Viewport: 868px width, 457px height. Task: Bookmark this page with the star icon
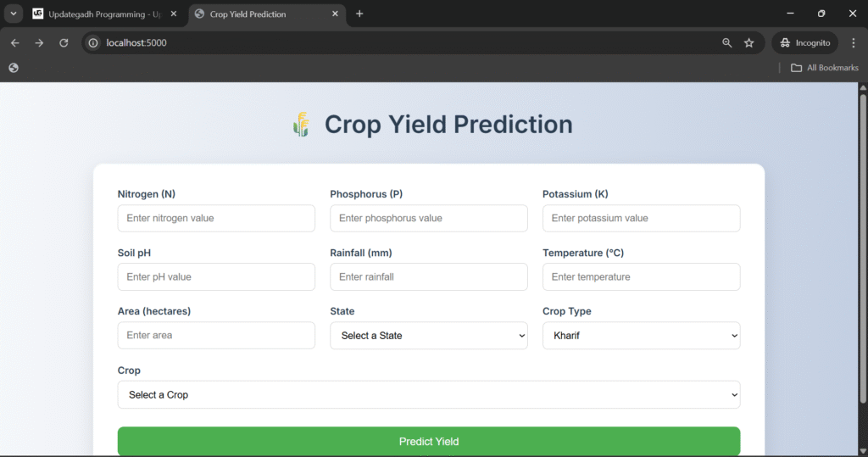click(749, 42)
